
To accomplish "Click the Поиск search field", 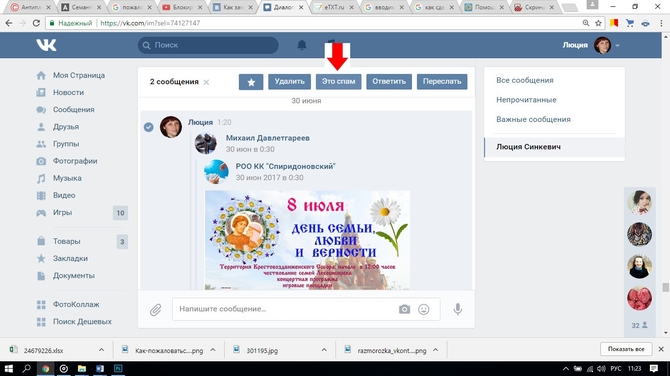I will coord(208,45).
